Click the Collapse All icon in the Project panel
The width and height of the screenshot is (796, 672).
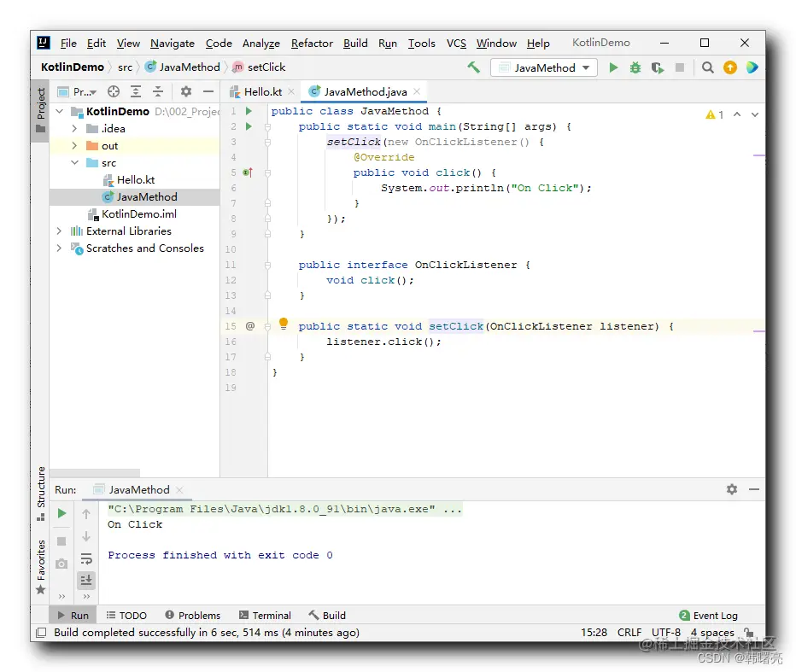[158, 91]
